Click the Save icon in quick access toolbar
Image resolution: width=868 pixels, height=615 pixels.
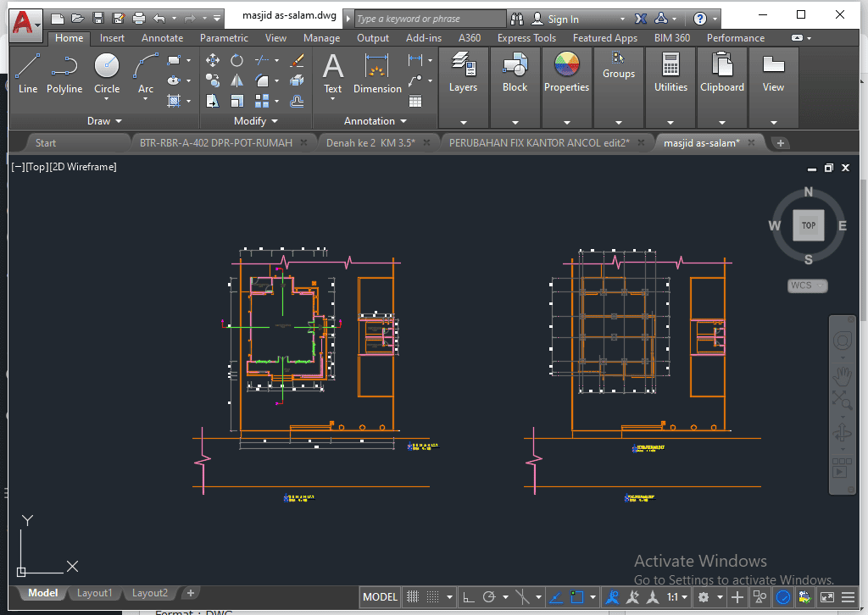[98, 18]
